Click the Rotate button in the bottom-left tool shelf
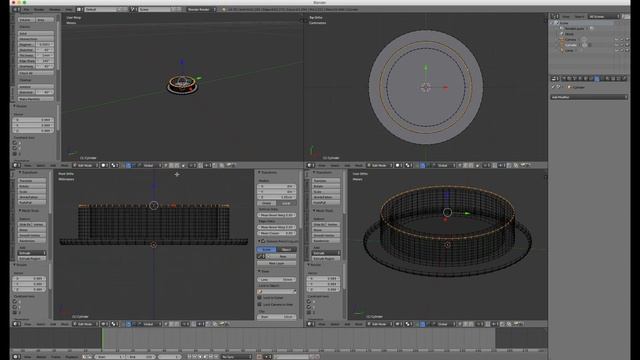This screenshot has height=360, width=640. [32, 186]
